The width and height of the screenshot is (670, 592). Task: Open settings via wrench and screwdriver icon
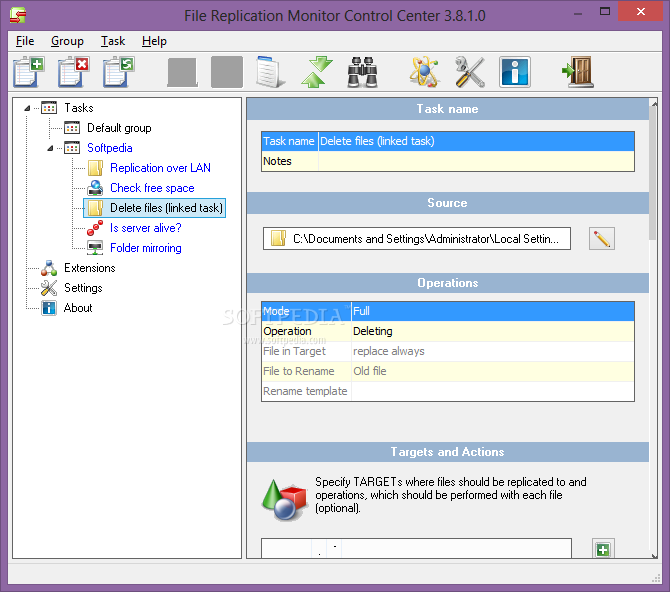[470, 72]
